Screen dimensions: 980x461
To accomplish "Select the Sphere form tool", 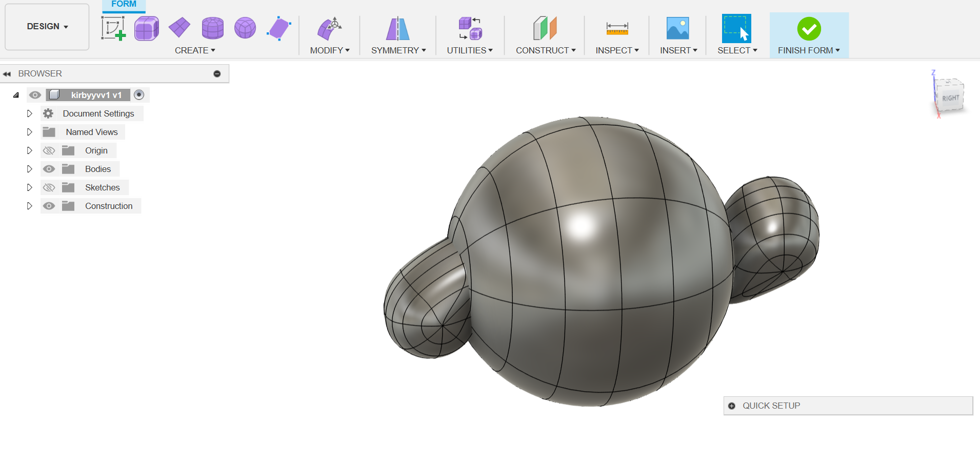I will pos(245,28).
